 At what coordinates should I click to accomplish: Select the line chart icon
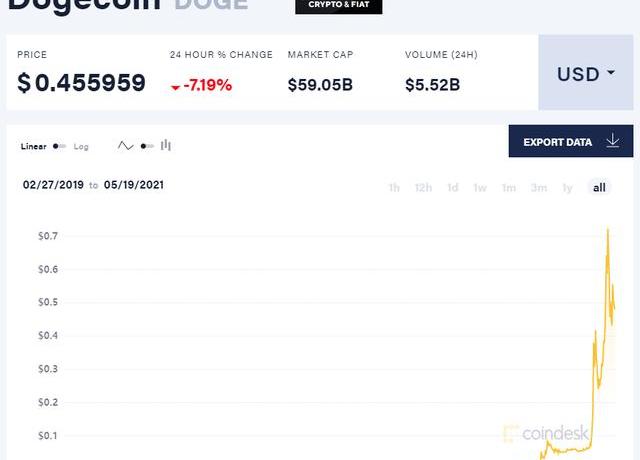click(125, 146)
